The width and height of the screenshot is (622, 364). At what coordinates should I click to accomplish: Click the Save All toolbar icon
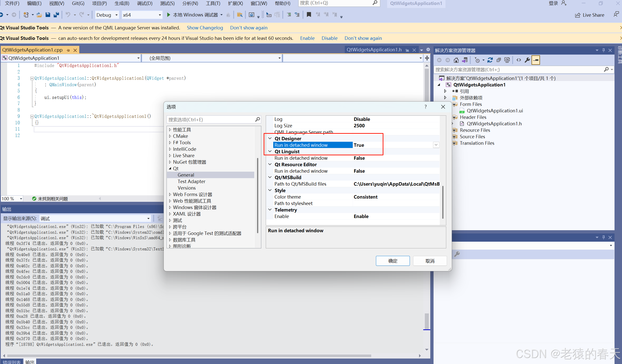click(56, 15)
